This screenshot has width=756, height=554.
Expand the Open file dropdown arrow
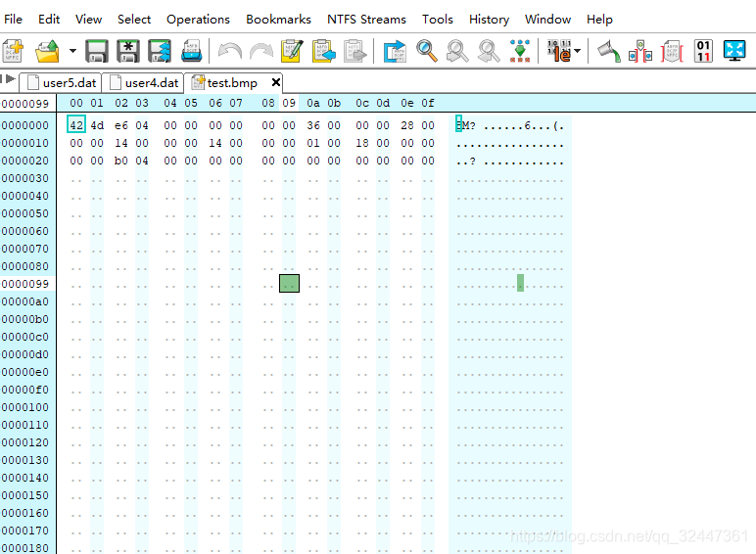[72, 51]
